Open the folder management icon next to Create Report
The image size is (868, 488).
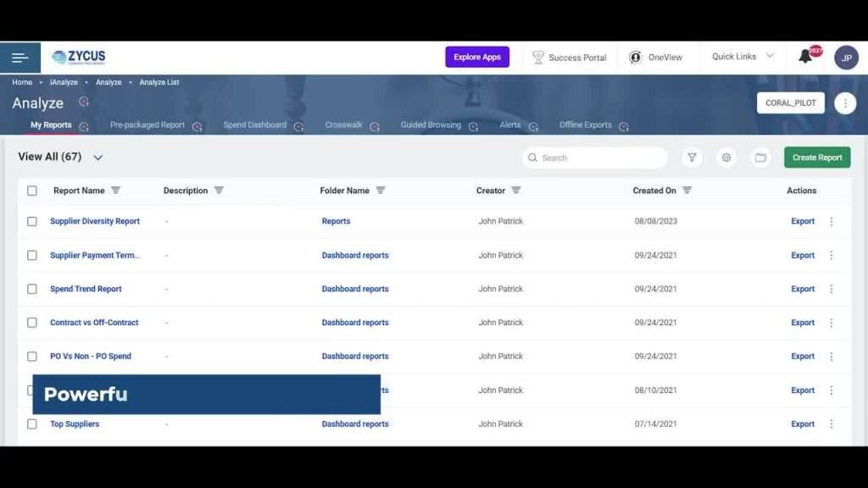(x=759, y=157)
